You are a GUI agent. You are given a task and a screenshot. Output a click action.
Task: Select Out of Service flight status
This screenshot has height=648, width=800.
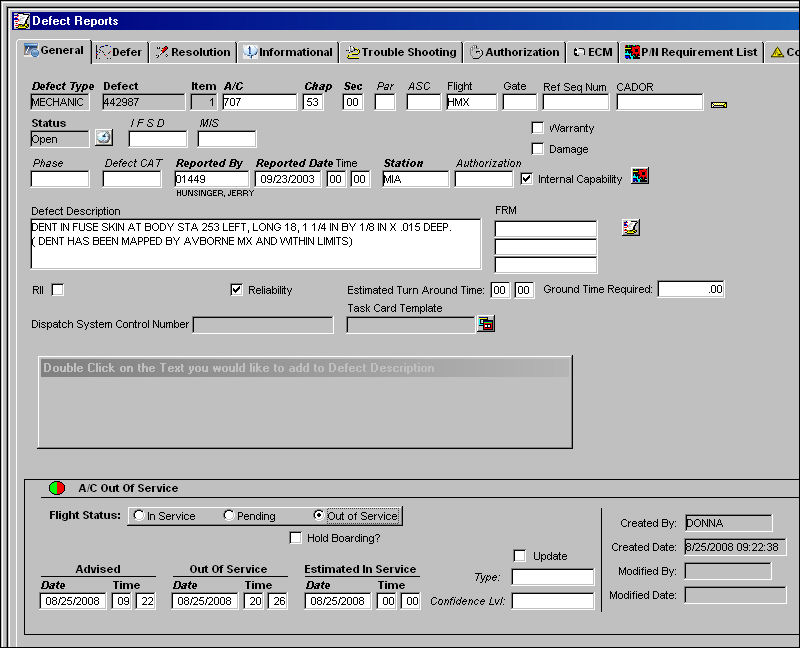[319, 515]
